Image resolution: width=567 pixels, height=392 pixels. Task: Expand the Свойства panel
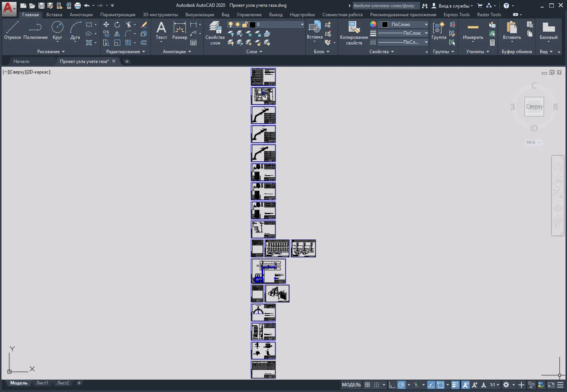[x=382, y=52]
